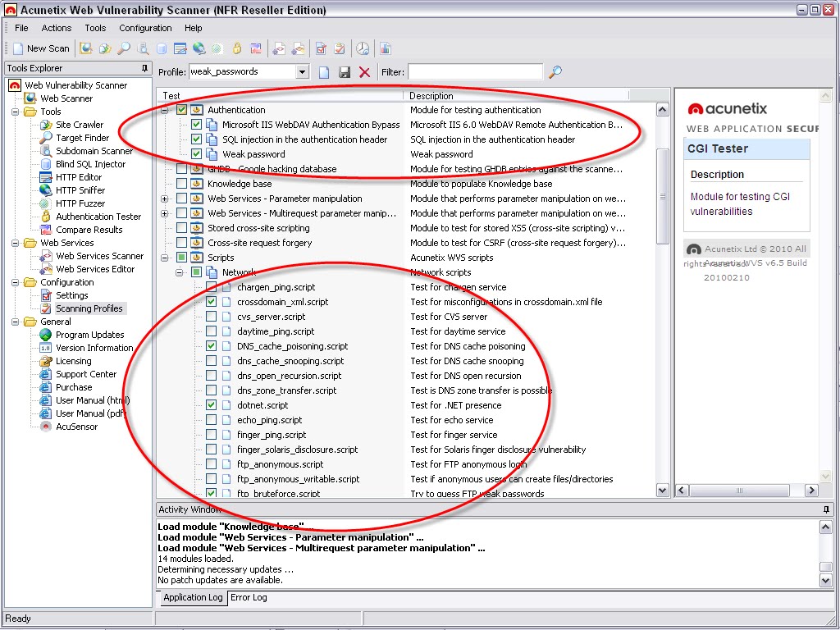The height and width of the screenshot is (630, 840).
Task: Toggle the Authentication module checkbox
Action: tap(181, 110)
